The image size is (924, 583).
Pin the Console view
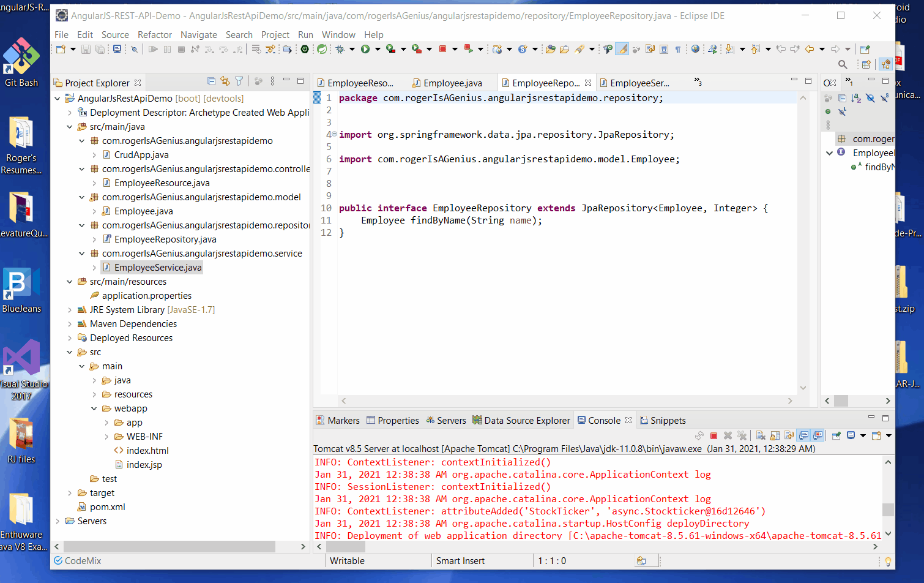pos(836,435)
